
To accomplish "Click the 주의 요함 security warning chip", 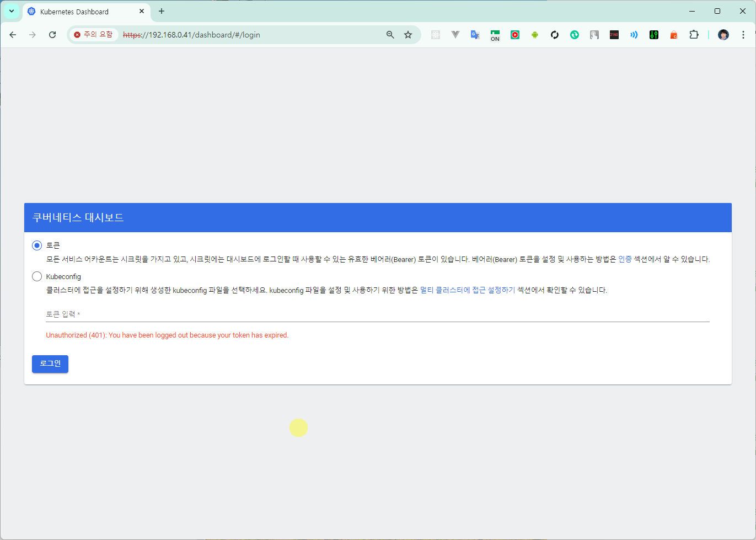I will point(94,35).
